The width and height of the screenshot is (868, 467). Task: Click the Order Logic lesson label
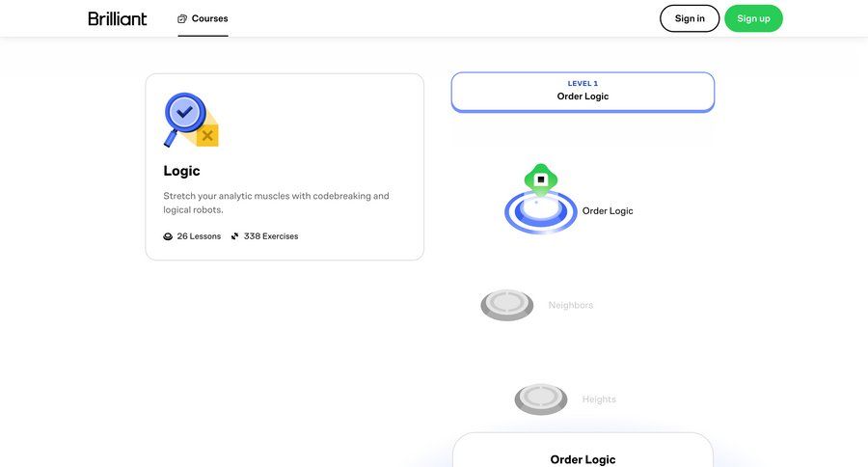pyautogui.click(x=608, y=211)
